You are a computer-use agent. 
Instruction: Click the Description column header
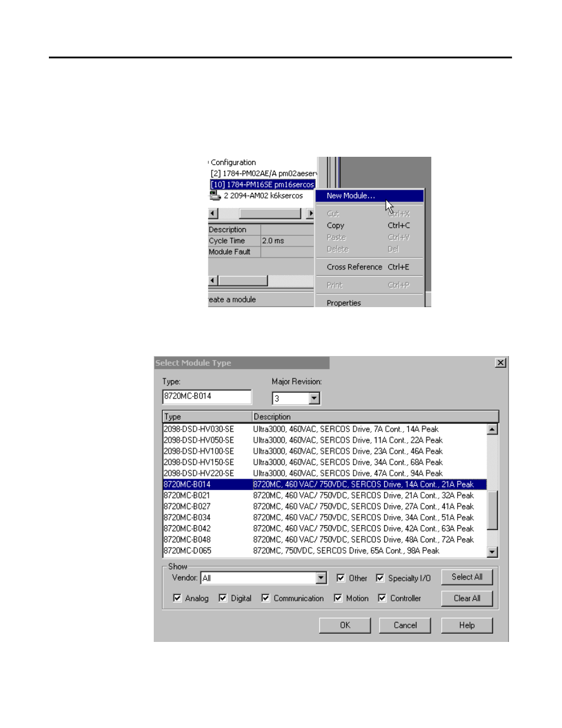pyautogui.click(x=375, y=417)
